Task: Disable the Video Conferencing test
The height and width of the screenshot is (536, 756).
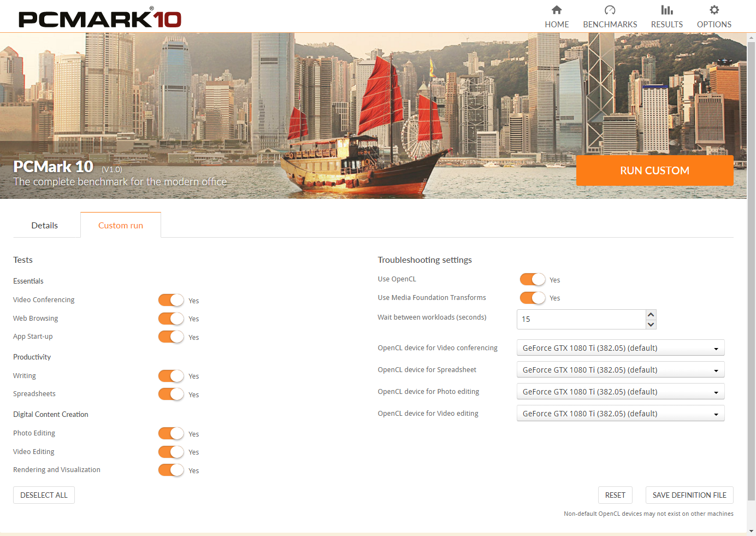Action: [170, 300]
